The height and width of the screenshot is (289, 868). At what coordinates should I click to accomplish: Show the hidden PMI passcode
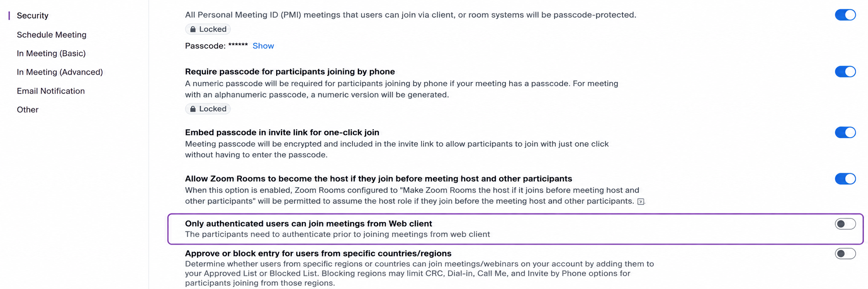(x=263, y=46)
